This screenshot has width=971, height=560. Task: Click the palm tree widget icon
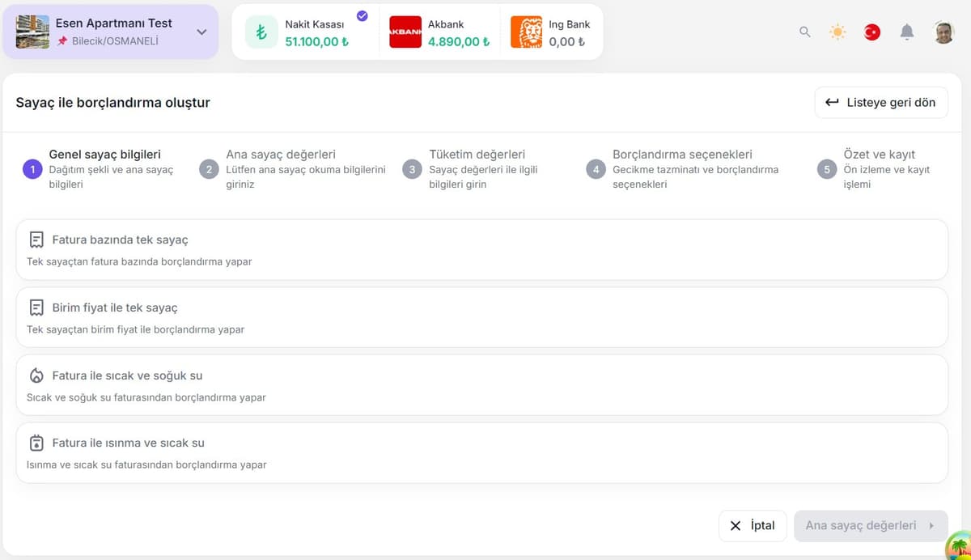(959, 545)
